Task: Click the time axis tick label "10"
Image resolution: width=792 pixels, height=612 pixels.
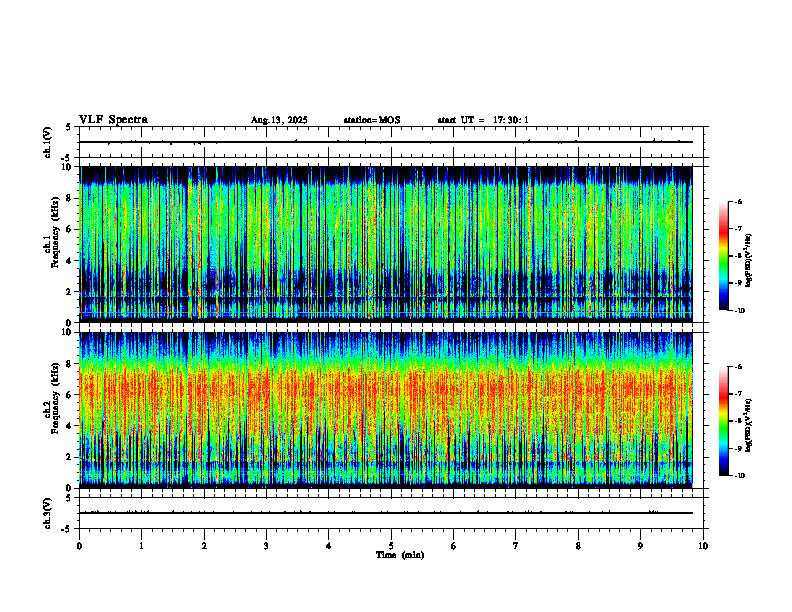Action: 703,546
